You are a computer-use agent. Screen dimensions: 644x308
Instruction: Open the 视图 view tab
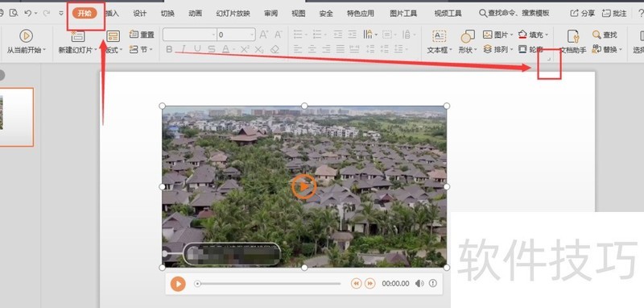coord(299,13)
